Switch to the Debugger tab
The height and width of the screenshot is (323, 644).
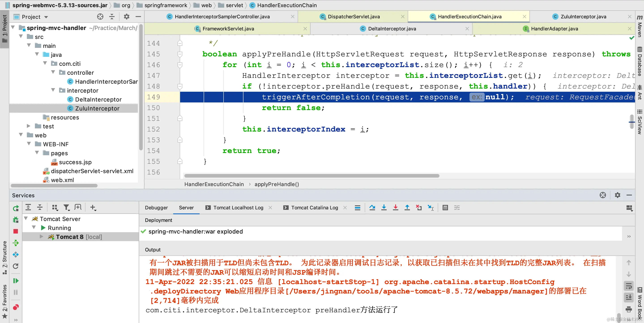coord(156,208)
